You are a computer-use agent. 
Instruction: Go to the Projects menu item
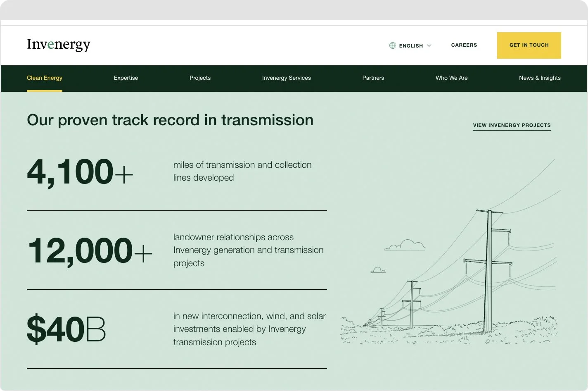(x=200, y=78)
